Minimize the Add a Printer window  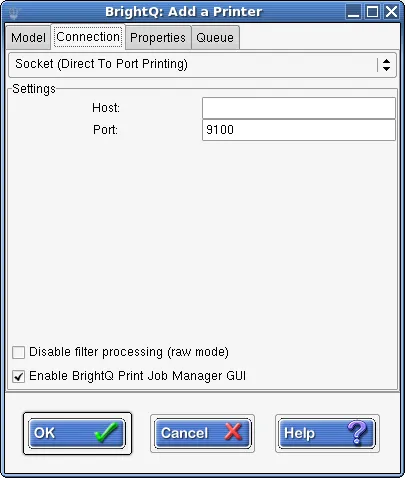pyautogui.click(x=353, y=12)
